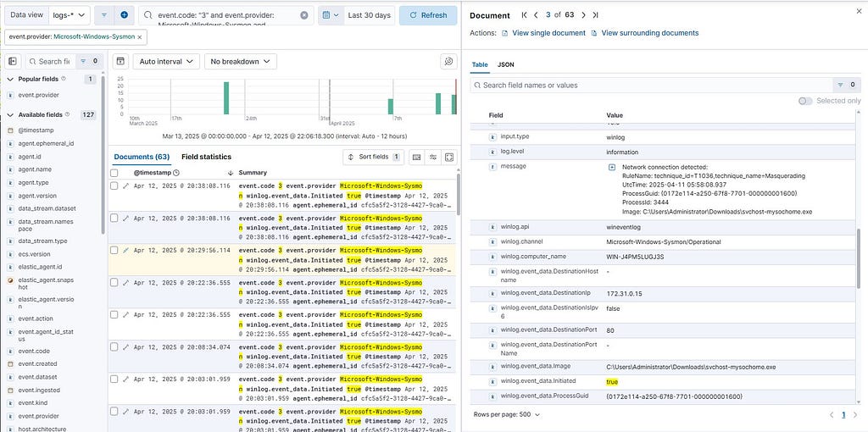
Task: Select the event.code field in sidebar
Action: click(x=34, y=351)
